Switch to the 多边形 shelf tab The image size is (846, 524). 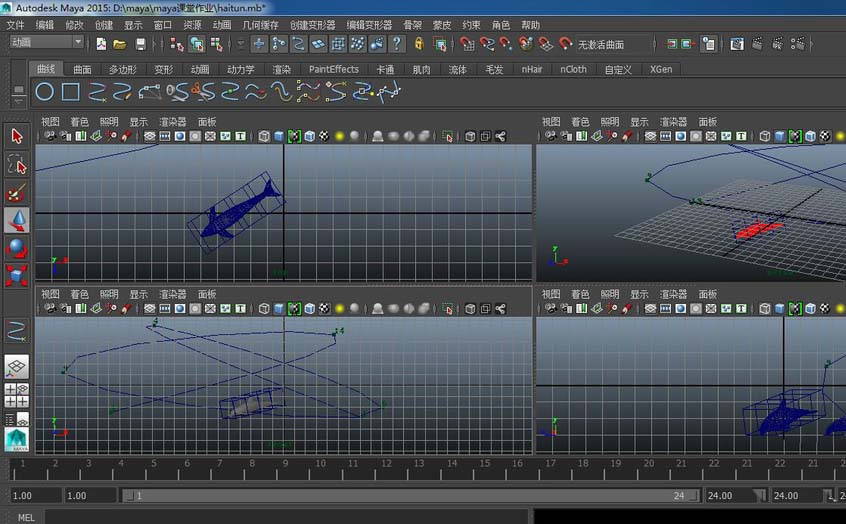tap(121, 70)
